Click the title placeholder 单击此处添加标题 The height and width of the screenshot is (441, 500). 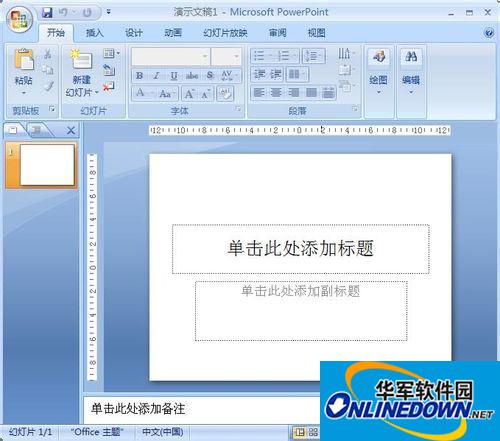pos(300,249)
